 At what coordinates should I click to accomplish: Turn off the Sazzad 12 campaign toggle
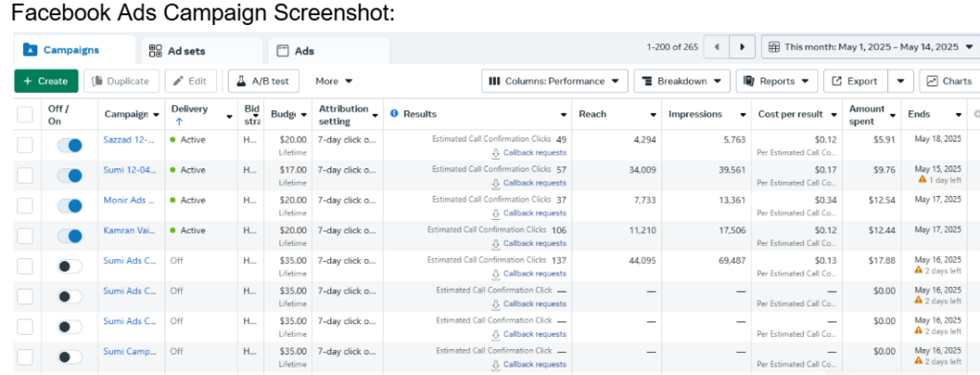tap(69, 145)
